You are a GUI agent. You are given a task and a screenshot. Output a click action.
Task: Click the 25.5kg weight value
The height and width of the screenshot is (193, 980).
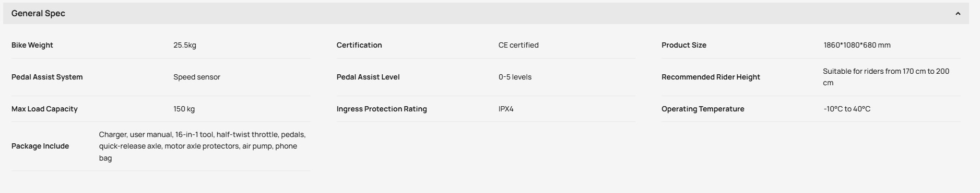click(185, 46)
